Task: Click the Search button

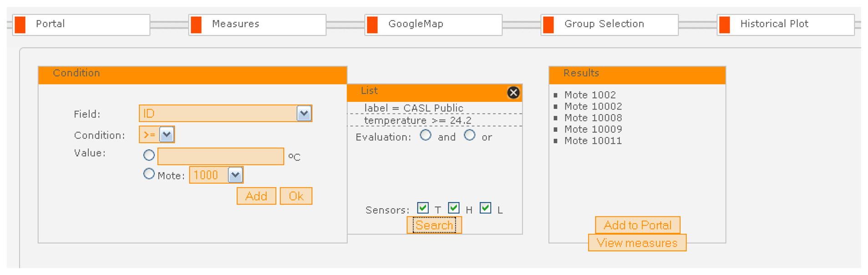Action: pos(434,225)
